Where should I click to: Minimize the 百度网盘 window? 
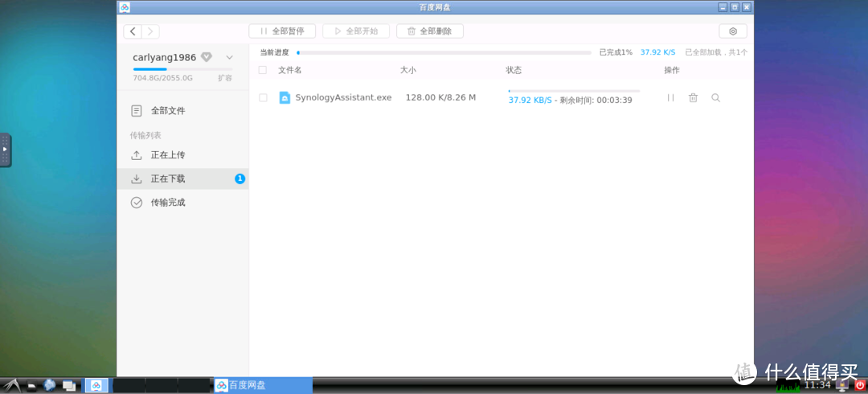click(x=723, y=7)
